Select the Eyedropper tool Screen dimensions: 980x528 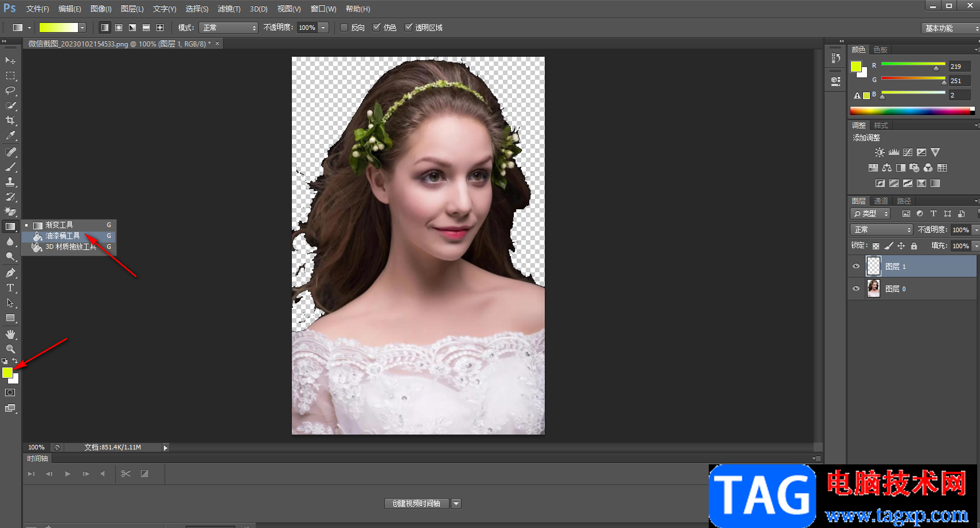pyautogui.click(x=10, y=136)
